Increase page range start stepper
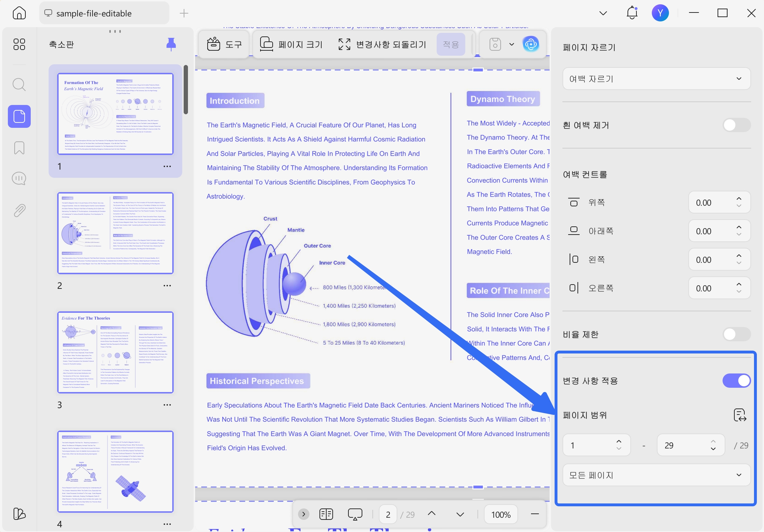Screen dimensions: 764x532 point(619,441)
